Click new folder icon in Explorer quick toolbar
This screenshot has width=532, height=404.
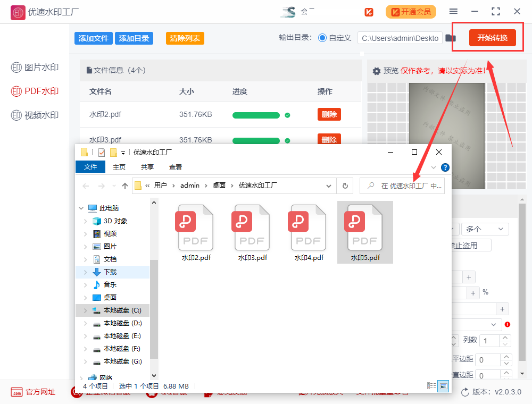pyautogui.click(x=114, y=153)
